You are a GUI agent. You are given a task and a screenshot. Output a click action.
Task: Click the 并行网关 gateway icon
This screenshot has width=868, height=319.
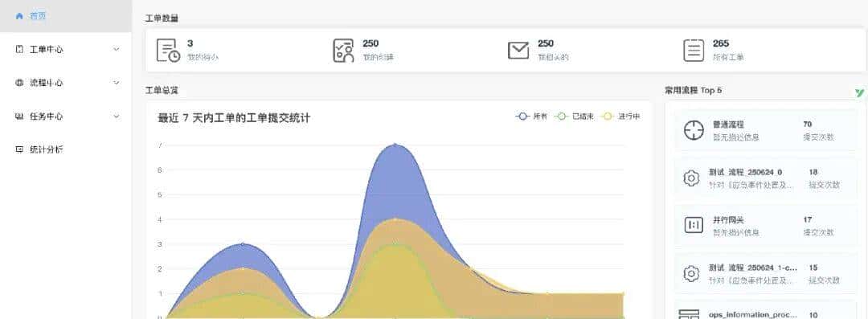click(694, 226)
